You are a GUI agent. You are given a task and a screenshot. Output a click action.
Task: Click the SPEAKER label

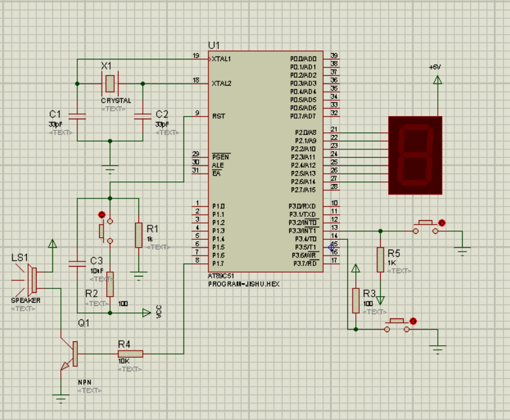[26, 300]
